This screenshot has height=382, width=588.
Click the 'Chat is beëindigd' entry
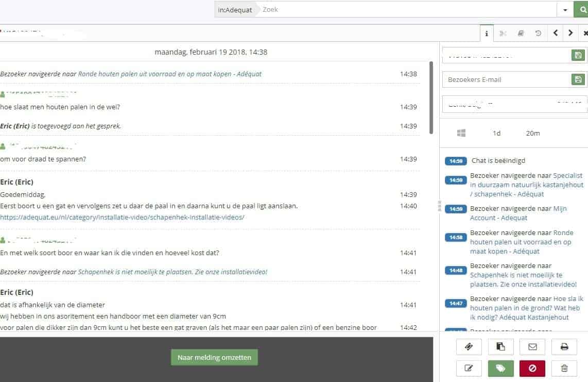click(x=498, y=161)
